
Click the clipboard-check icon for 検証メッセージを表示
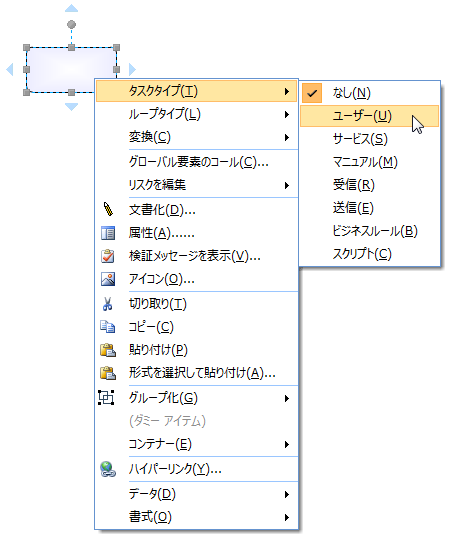point(108,256)
